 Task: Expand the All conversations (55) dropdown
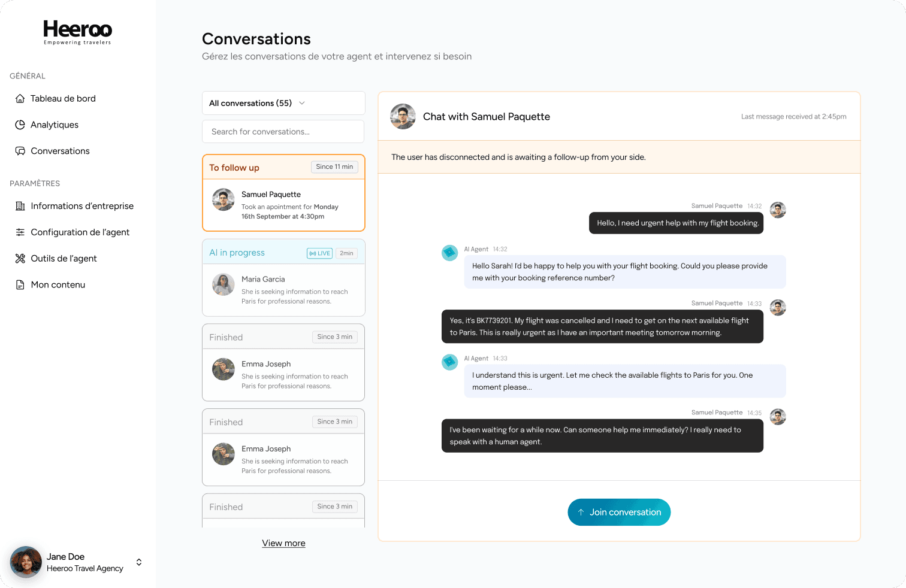tap(283, 103)
